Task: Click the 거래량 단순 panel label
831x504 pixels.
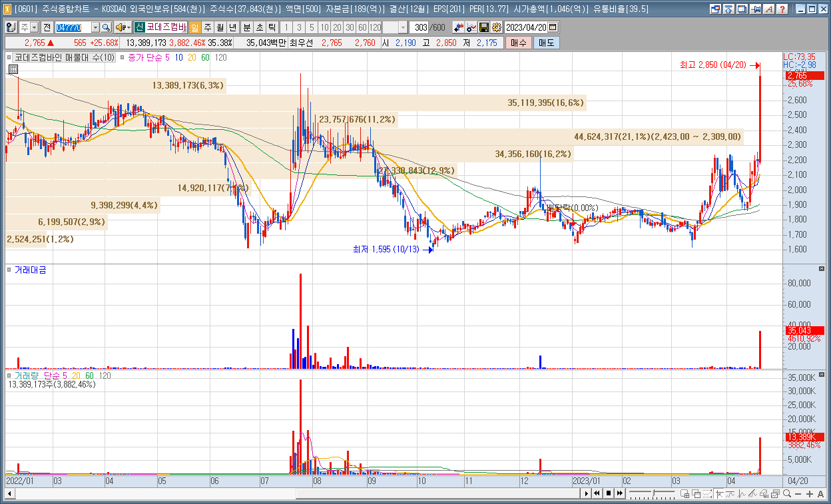Action: click(38, 376)
